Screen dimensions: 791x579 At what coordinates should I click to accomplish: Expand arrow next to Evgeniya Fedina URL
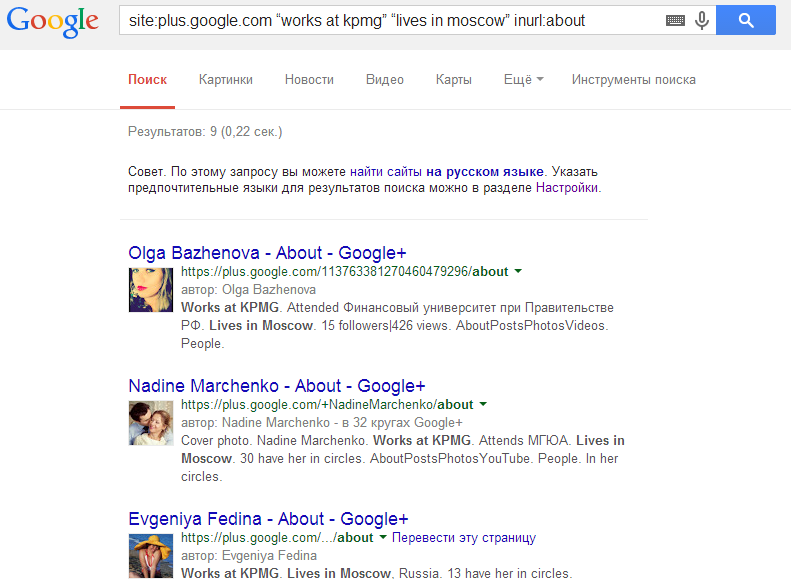click(x=383, y=537)
